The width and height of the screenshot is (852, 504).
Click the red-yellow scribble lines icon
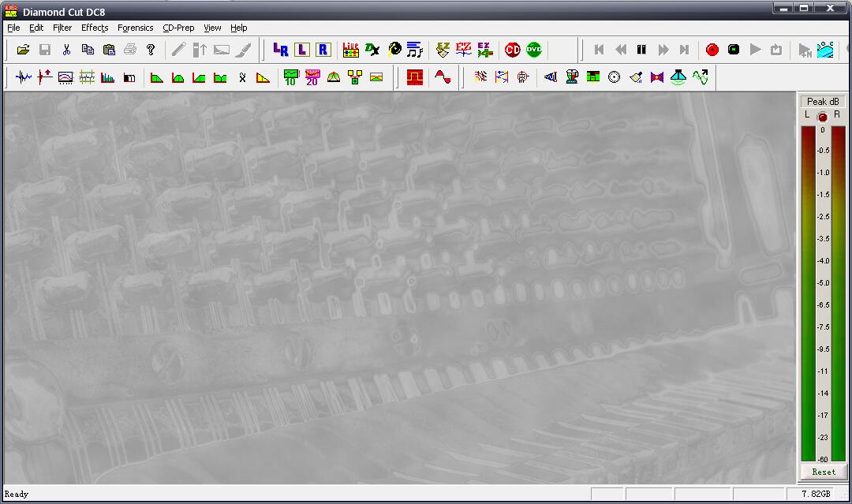pyautogui.click(x=480, y=77)
